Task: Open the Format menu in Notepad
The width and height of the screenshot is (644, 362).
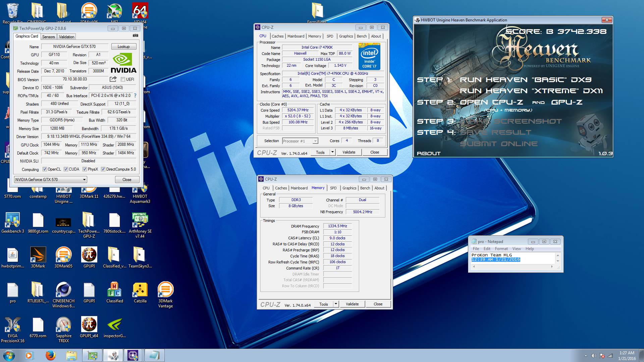Action: click(501, 249)
